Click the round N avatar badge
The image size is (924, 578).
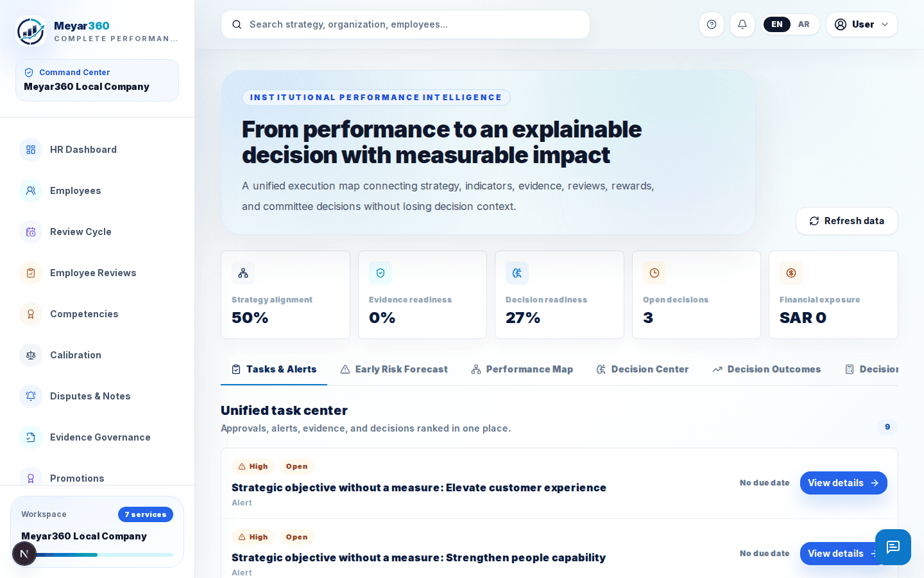point(24,554)
